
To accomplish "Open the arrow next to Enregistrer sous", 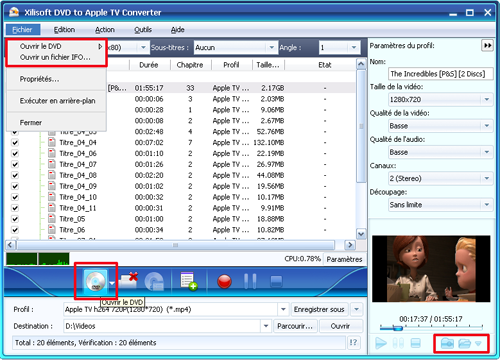I will tap(356, 309).
